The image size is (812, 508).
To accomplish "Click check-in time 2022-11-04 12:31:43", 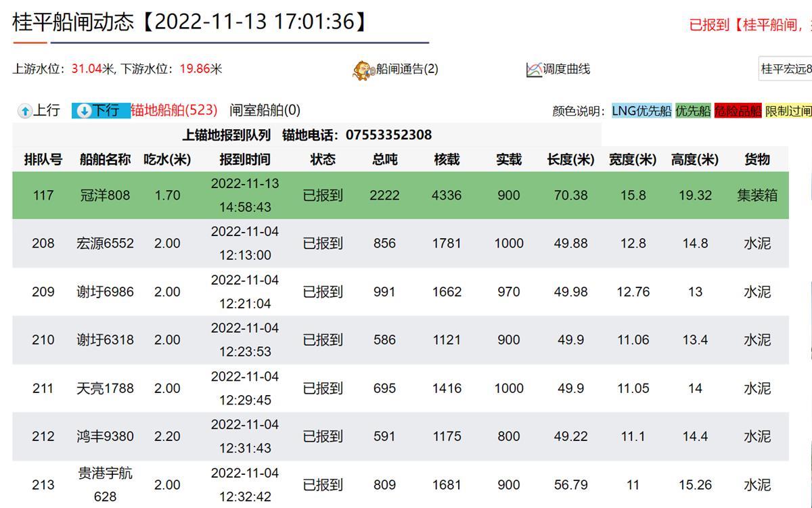I will pos(244,437).
